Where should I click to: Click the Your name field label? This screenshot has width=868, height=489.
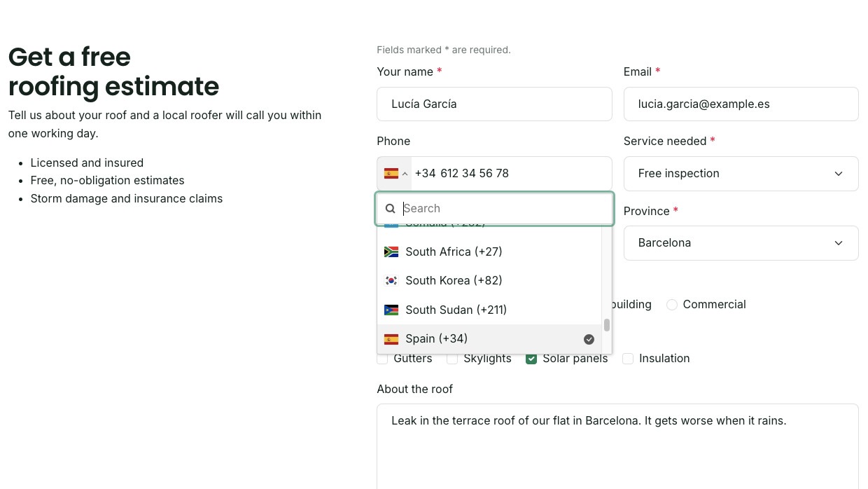(x=409, y=71)
